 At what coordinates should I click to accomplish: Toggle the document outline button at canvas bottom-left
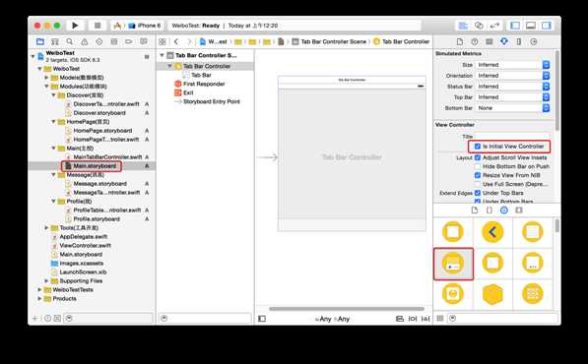tap(262, 319)
